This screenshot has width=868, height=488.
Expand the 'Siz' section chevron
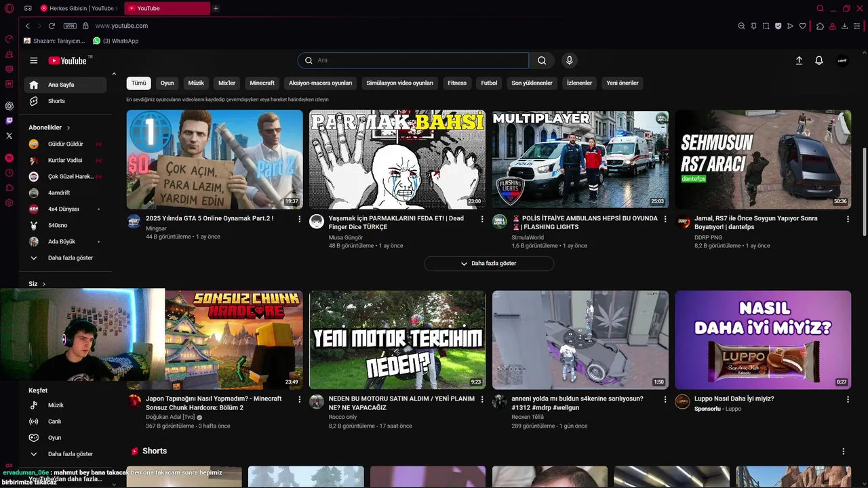44,284
